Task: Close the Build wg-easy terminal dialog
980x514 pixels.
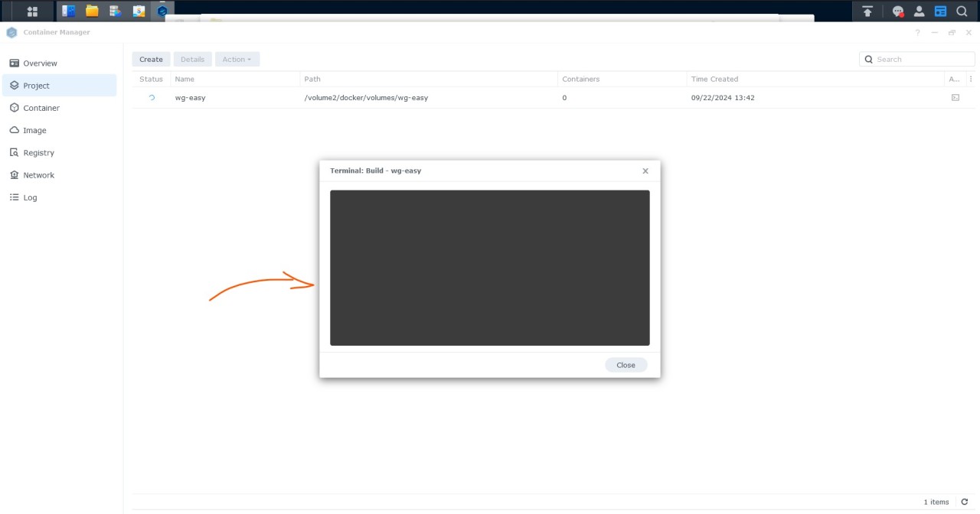Action: tap(626, 365)
